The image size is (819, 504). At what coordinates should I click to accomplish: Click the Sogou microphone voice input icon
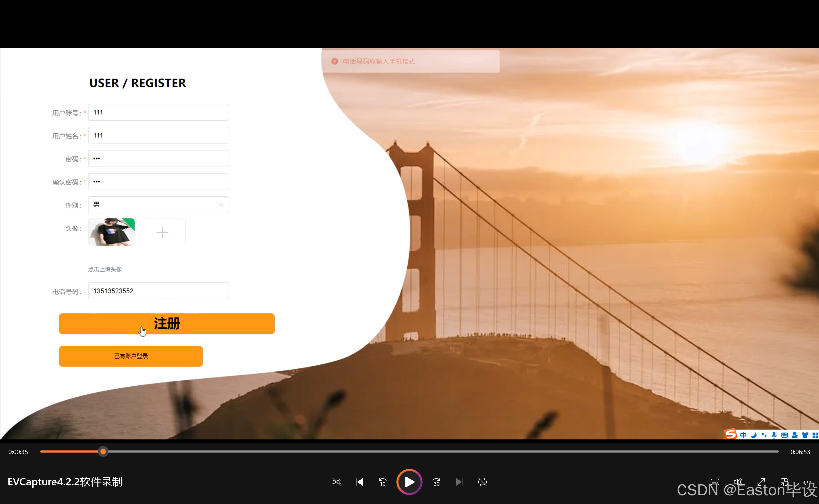tap(774, 435)
